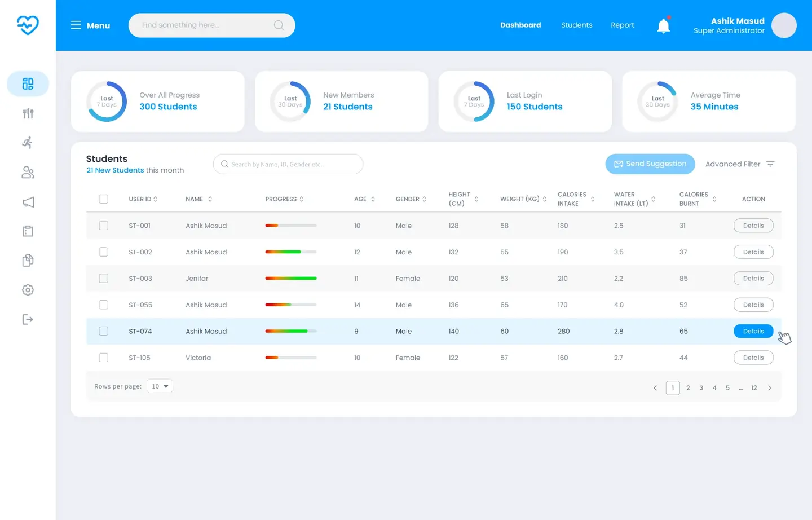The width and height of the screenshot is (812, 520).
Task: Open the Students nav item
Action: [577, 25]
